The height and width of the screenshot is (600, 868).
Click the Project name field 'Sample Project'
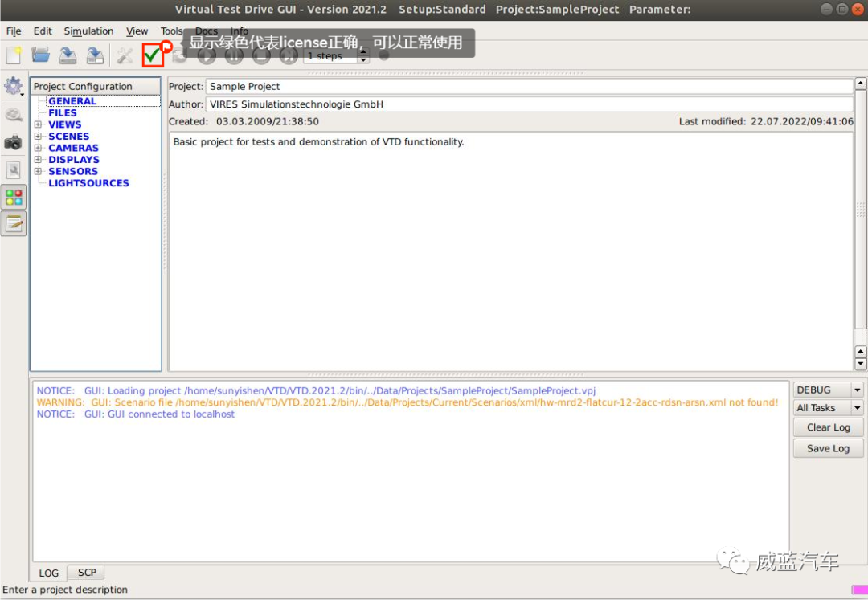529,86
